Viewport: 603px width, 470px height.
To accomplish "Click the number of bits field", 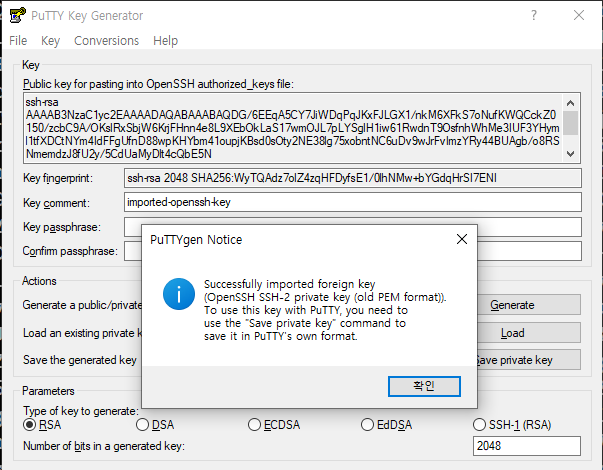I will point(527,446).
